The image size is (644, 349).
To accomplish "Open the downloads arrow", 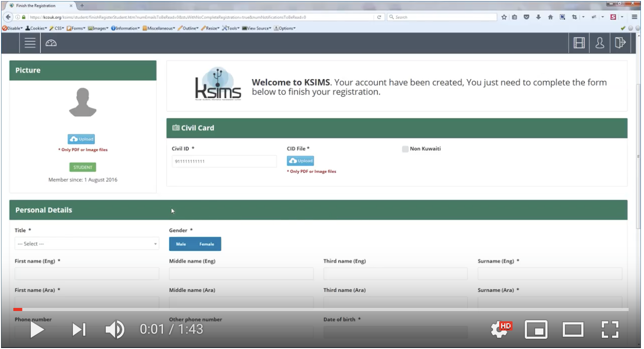I will point(539,17).
